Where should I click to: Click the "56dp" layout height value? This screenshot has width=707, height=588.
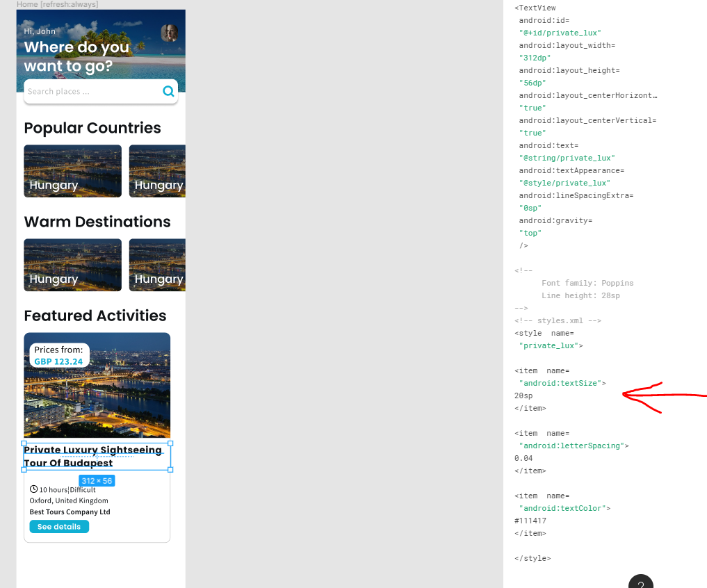pos(533,83)
